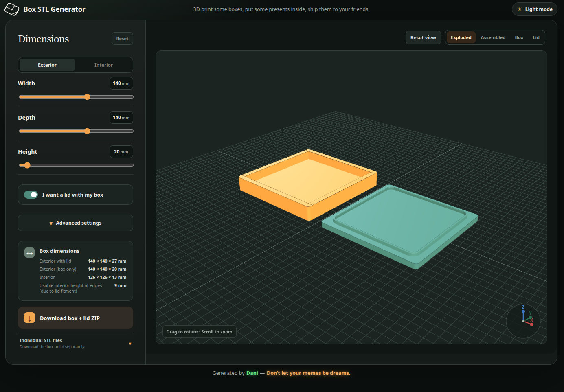Click the Depth 140 mm input field
Screen dimensions: 564x392
(121, 118)
